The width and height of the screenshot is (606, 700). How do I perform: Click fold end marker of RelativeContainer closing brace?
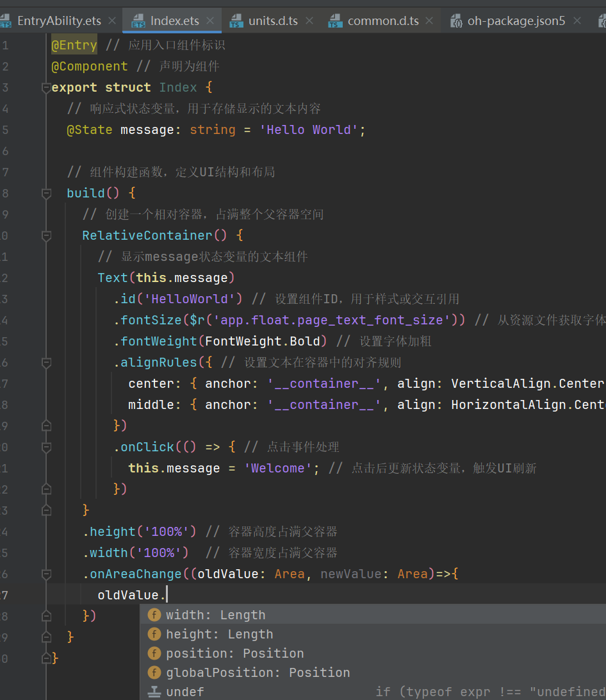click(46, 510)
